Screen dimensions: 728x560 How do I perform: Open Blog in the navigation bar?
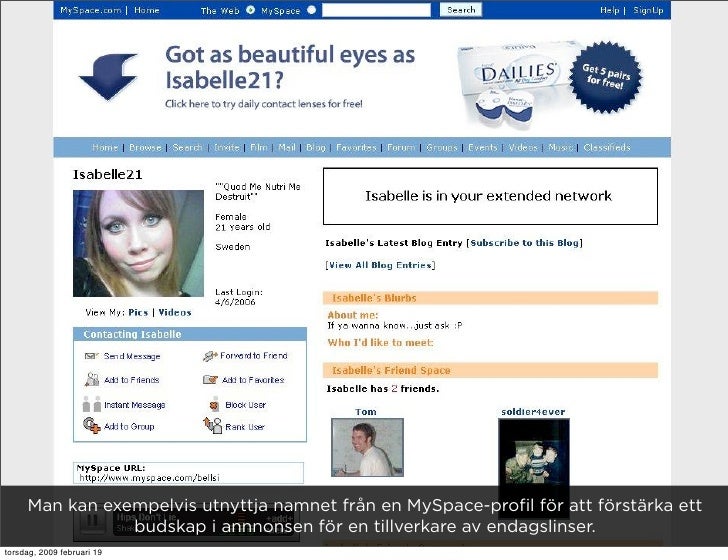click(316, 147)
